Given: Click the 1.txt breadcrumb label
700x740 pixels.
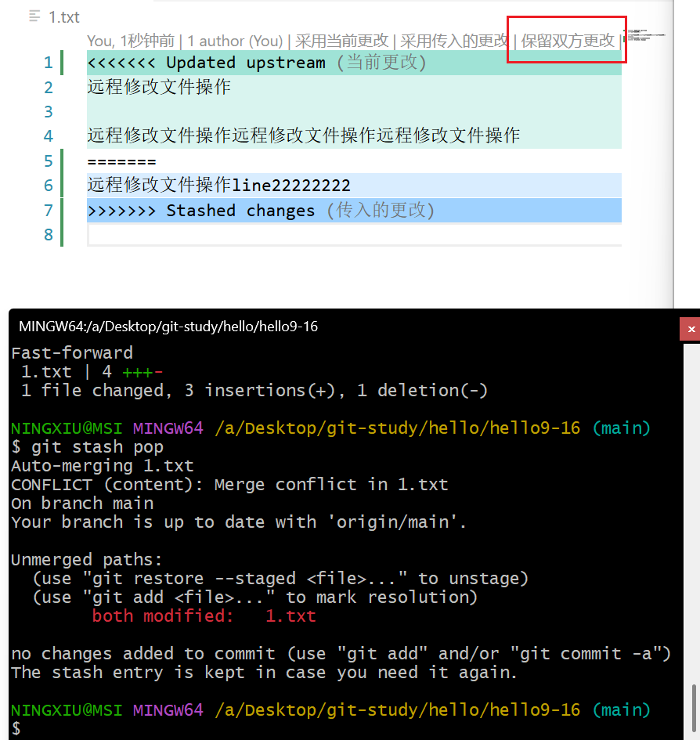Looking at the screenshot, I should pyautogui.click(x=64, y=17).
